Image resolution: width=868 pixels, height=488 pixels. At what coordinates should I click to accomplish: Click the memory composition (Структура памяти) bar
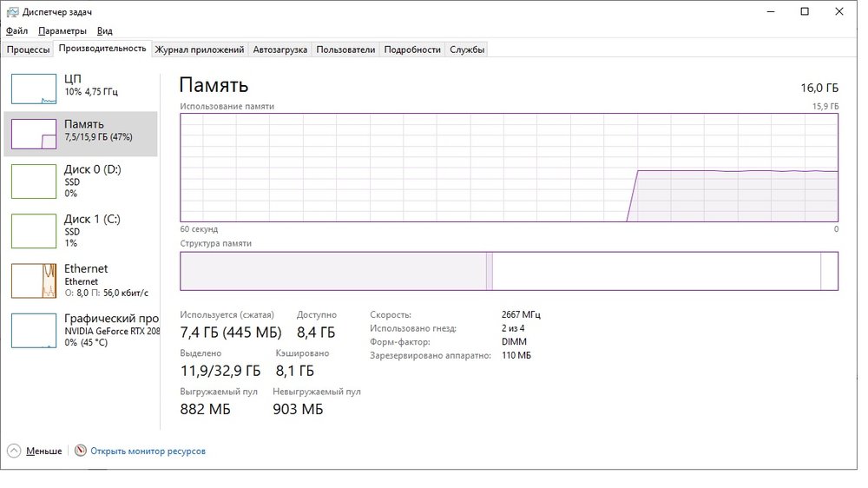click(509, 271)
